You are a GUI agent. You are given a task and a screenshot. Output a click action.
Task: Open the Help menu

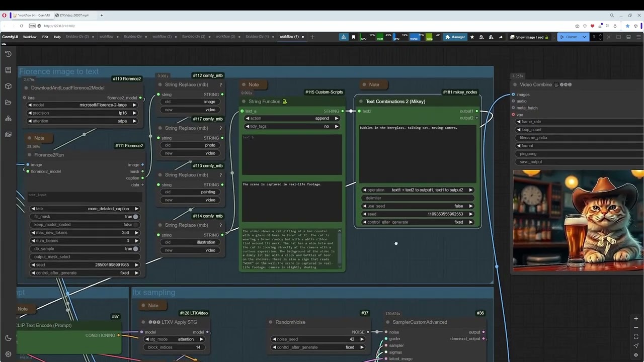click(57, 37)
